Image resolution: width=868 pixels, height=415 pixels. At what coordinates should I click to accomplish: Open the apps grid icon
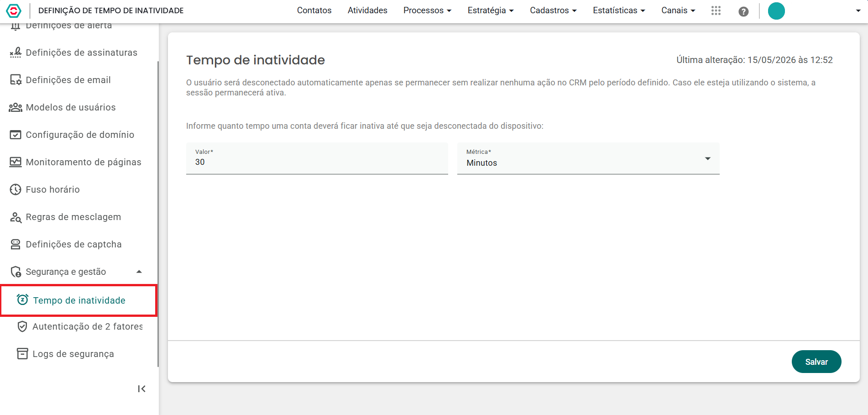(x=716, y=11)
